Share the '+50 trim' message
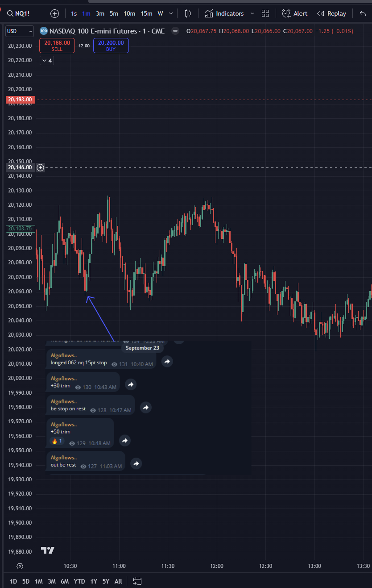The height and width of the screenshot is (588, 372). (x=125, y=441)
